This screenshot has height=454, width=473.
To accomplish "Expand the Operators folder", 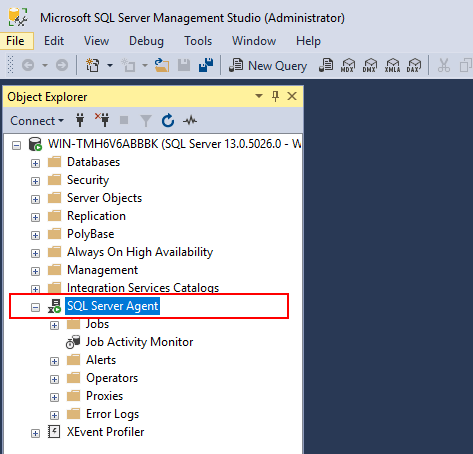I will tap(54, 379).
